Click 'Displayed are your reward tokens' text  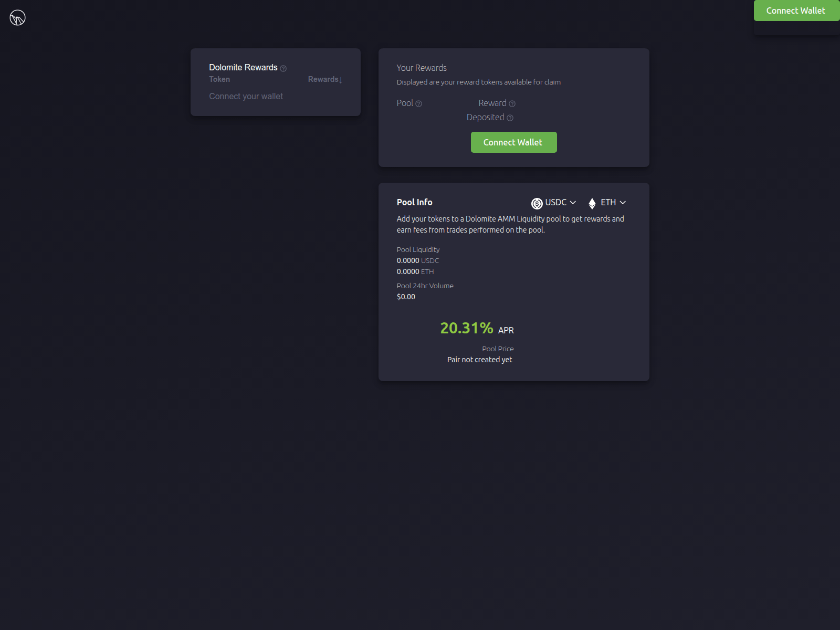pyautogui.click(x=478, y=82)
